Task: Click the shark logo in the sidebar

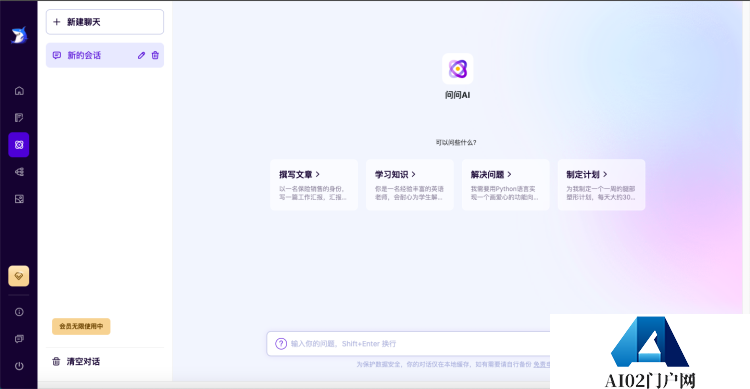Action: (19, 35)
